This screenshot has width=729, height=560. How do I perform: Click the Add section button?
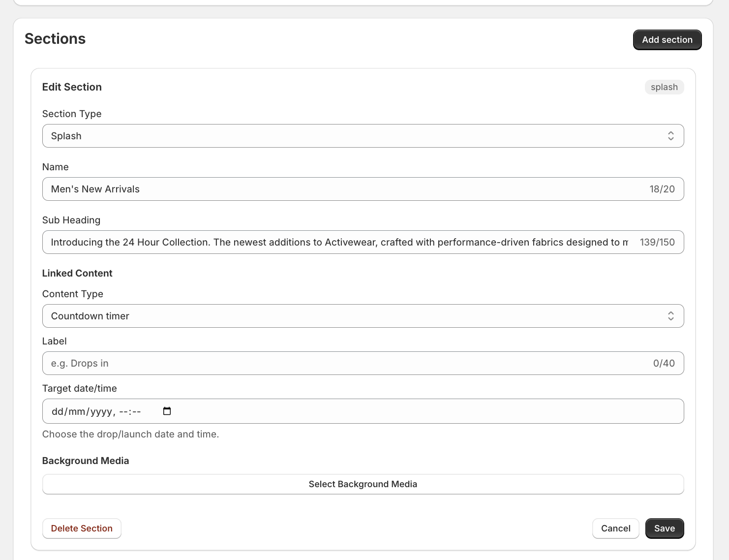click(667, 39)
